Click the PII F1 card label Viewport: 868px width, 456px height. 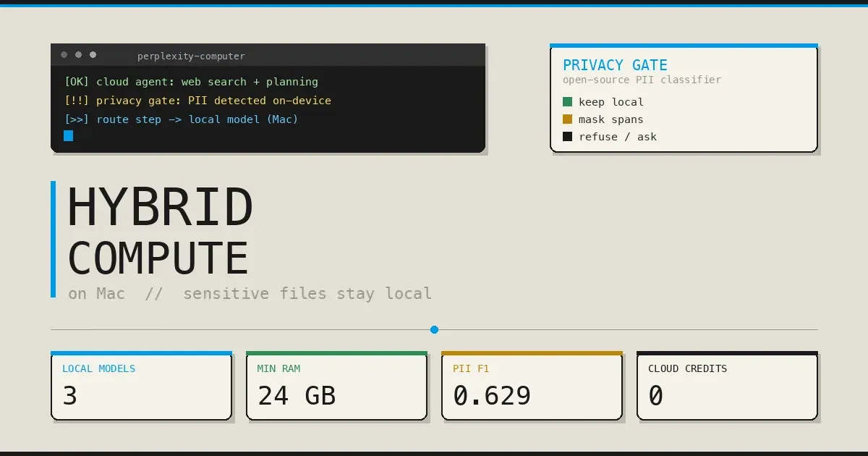coord(471,368)
